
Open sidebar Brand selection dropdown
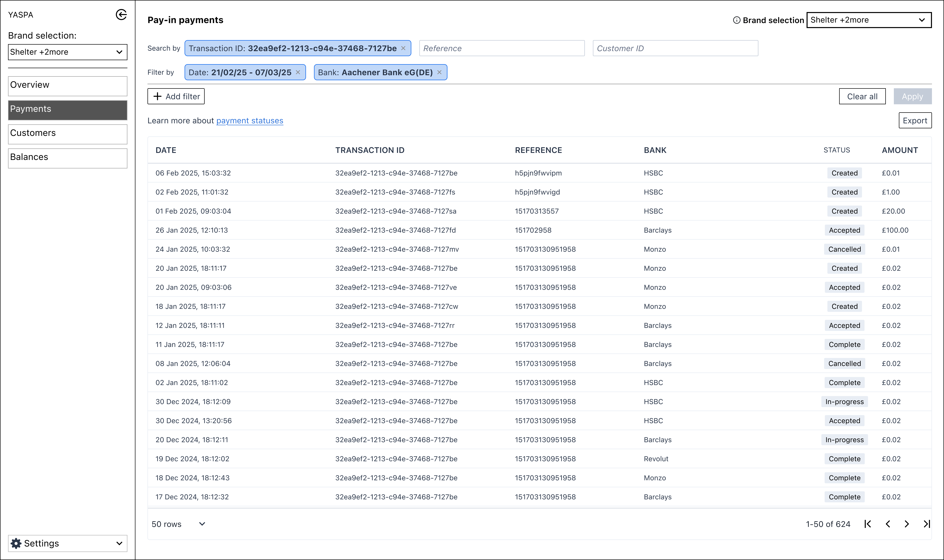point(68,52)
